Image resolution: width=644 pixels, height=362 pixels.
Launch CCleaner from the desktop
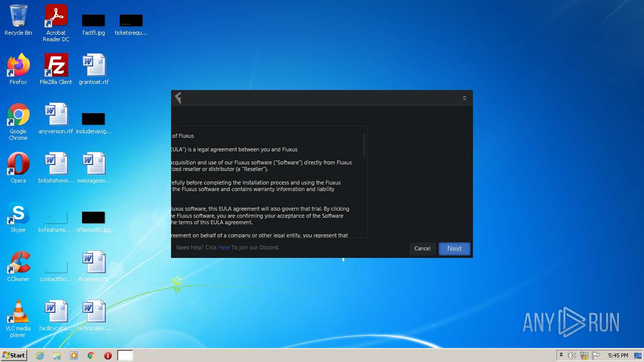click(x=18, y=266)
